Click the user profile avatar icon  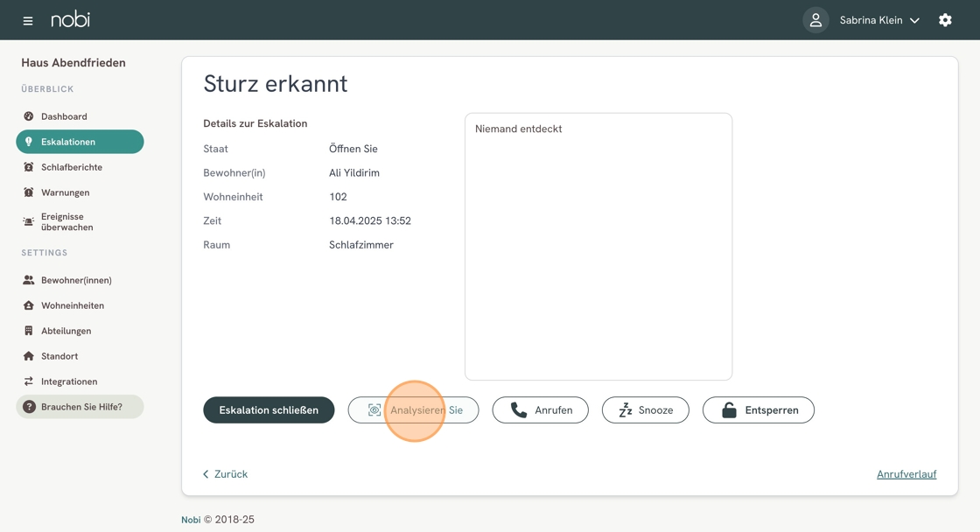click(x=815, y=20)
